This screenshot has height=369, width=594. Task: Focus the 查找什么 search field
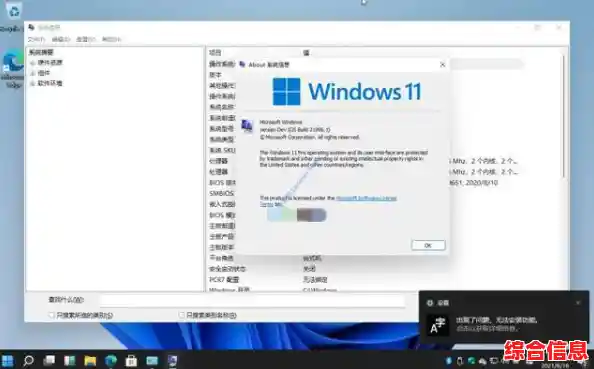[x=252, y=300]
